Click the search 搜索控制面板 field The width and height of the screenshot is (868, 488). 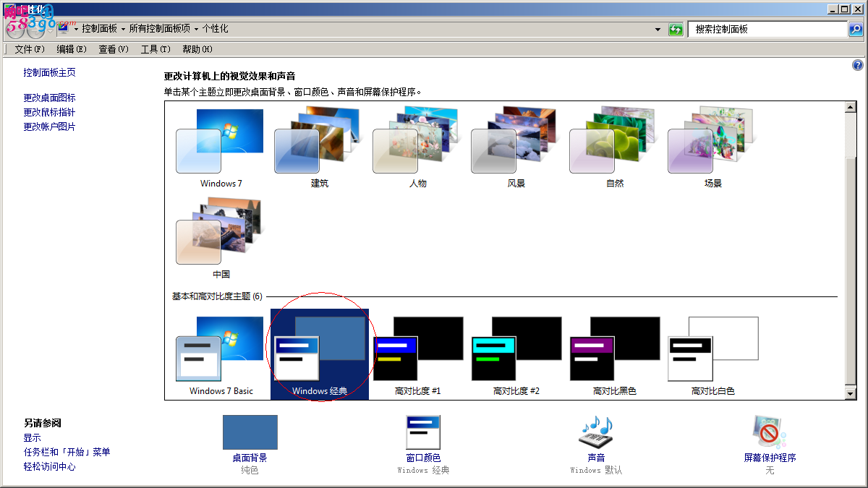pyautogui.click(x=767, y=29)
